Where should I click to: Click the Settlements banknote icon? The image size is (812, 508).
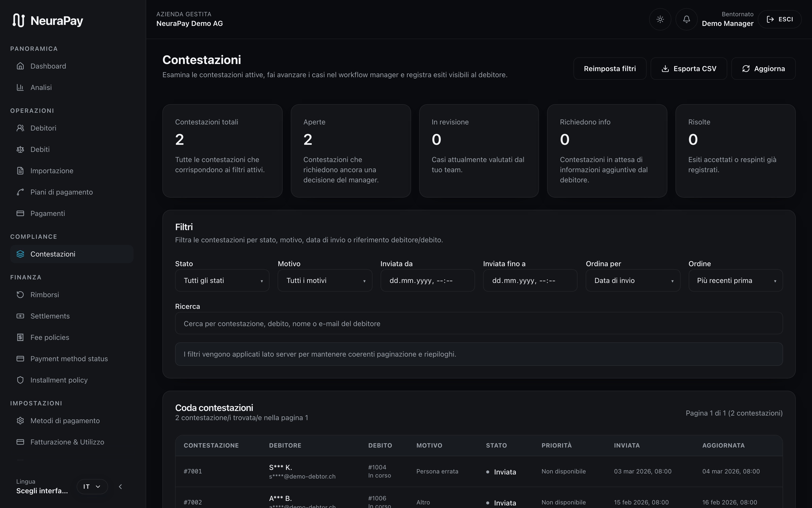tap(20, 316)
